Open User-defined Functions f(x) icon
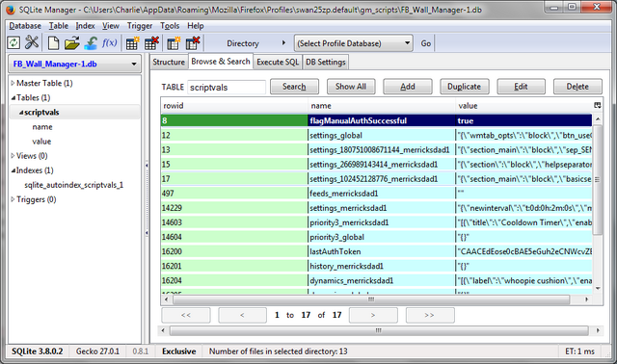This screenshot has width=617, height=364. coord(109,42)
